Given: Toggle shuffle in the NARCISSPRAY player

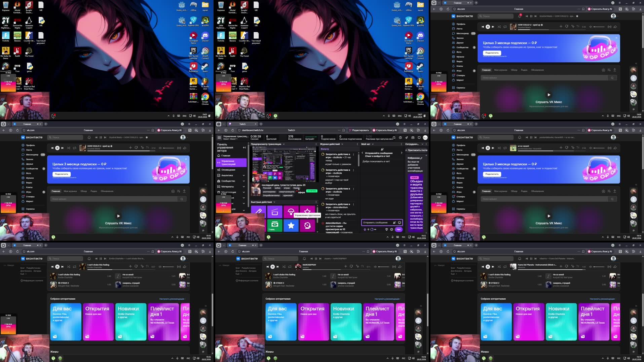Looking at the screenshot, I should [284, 267].
